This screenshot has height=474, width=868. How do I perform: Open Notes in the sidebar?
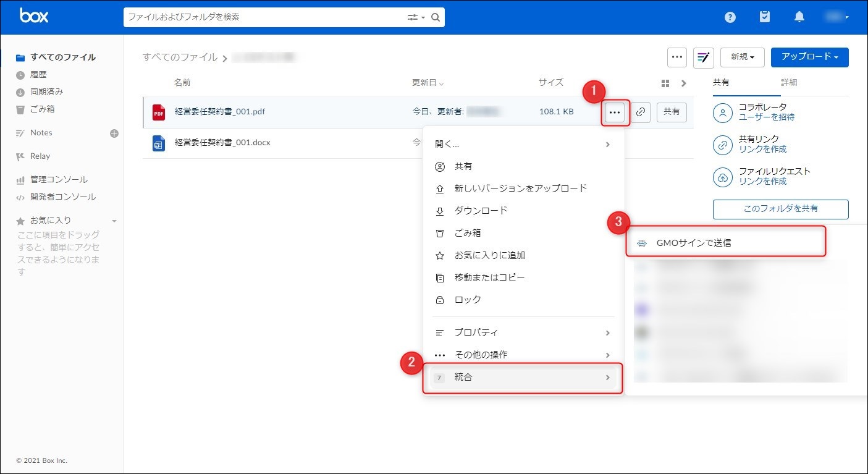click(41, 133)
